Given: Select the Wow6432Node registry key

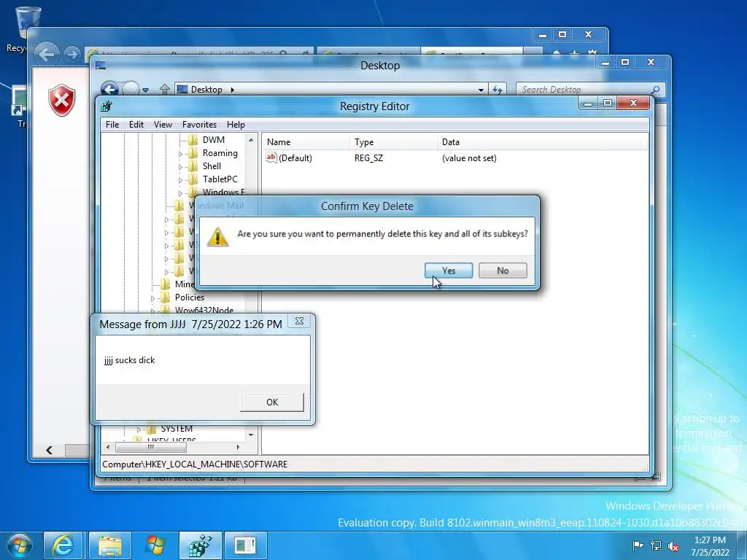Looking at the screenshot, I should tap(204, 310).
